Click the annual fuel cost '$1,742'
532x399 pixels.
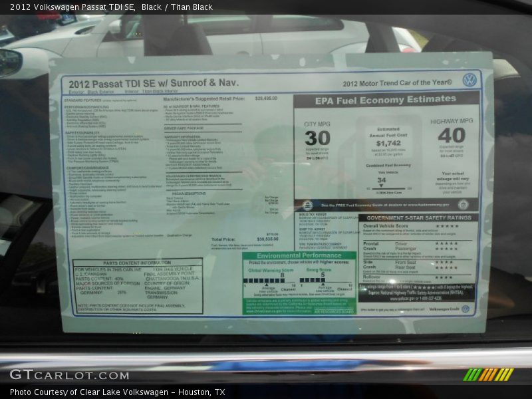click(388, 144)
